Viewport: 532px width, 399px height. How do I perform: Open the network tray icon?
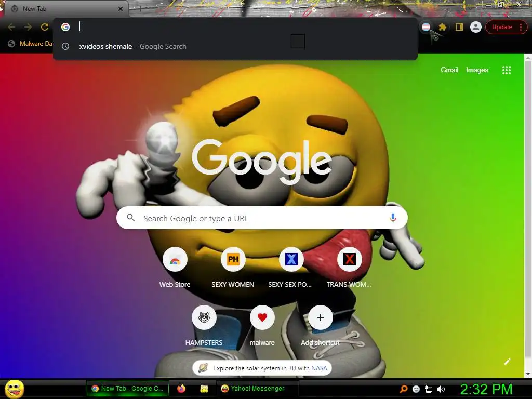(429, 389)
